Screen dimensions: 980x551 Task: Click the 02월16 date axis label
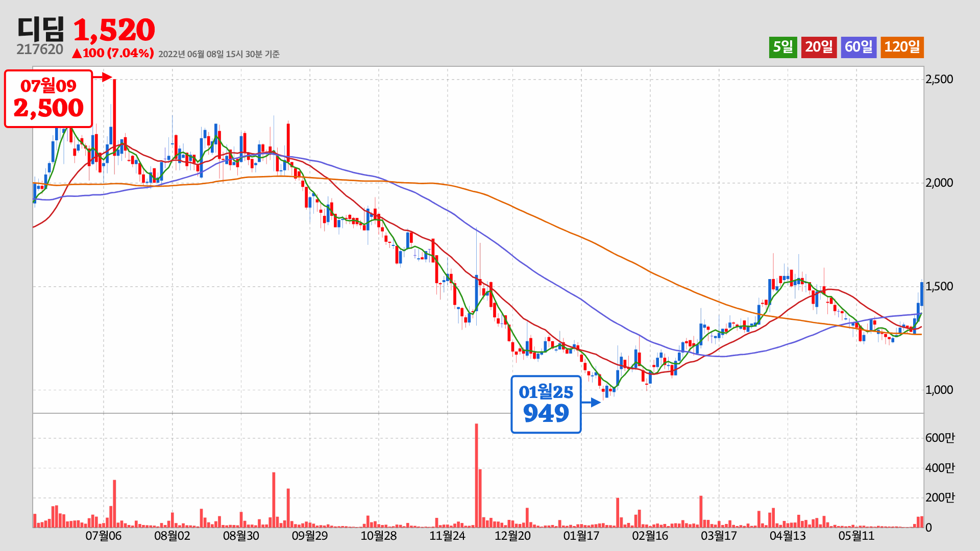(650, 536)
